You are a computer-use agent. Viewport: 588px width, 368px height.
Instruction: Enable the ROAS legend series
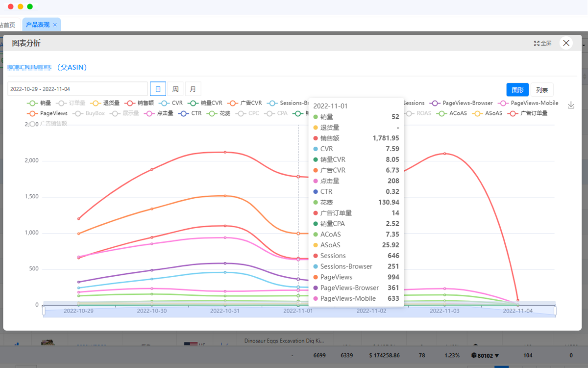pyautogui.click(x=419, y=113)
